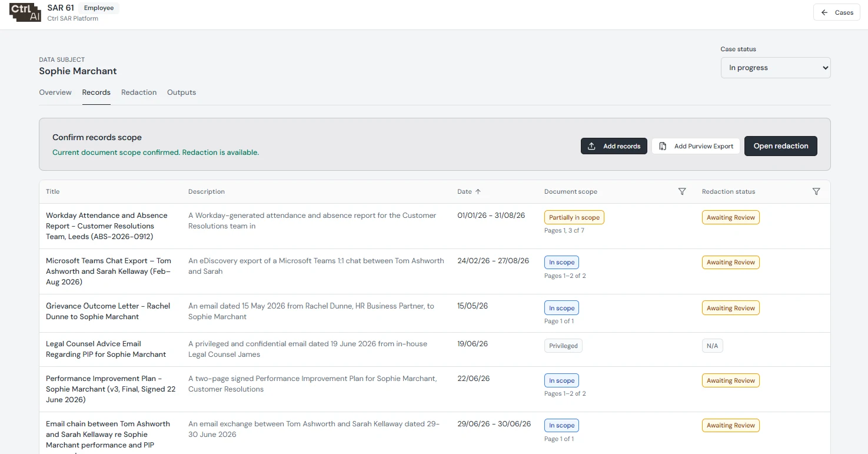This screenshot has width=868, height=454.
Task: Go back to Cases
Action: tap(836, 12)
